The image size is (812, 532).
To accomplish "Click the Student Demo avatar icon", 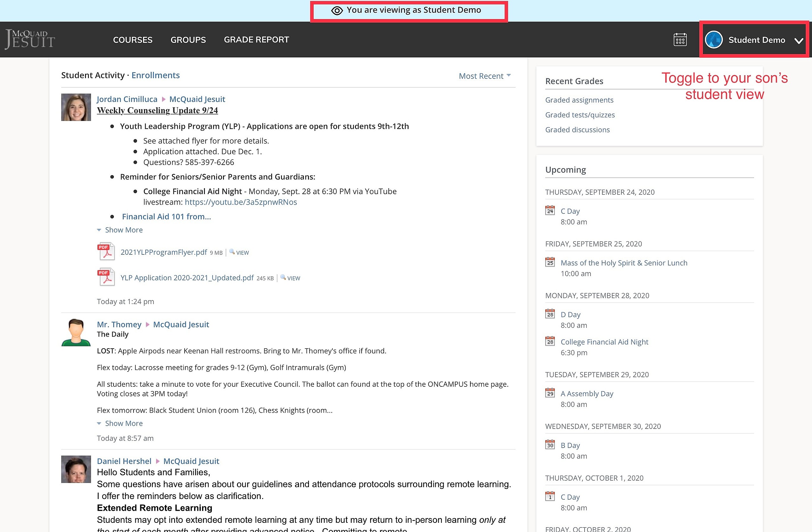I will [714, 40].
